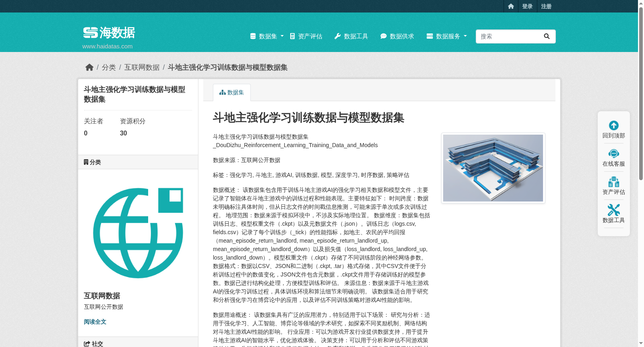Click the 数据来源：互联网公开数据 line
The height and width of the screenshot is (347, 644).
(x=247, y=160)
